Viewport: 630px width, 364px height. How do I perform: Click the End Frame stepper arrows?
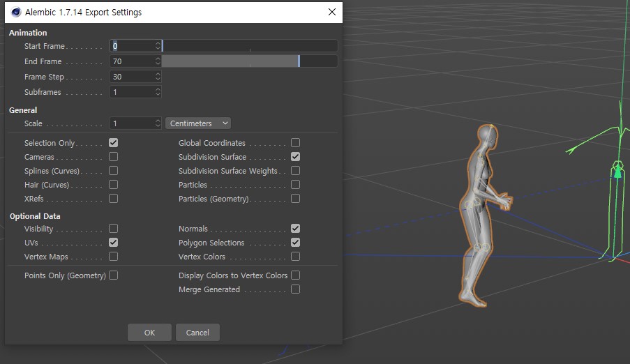(158, 61)
